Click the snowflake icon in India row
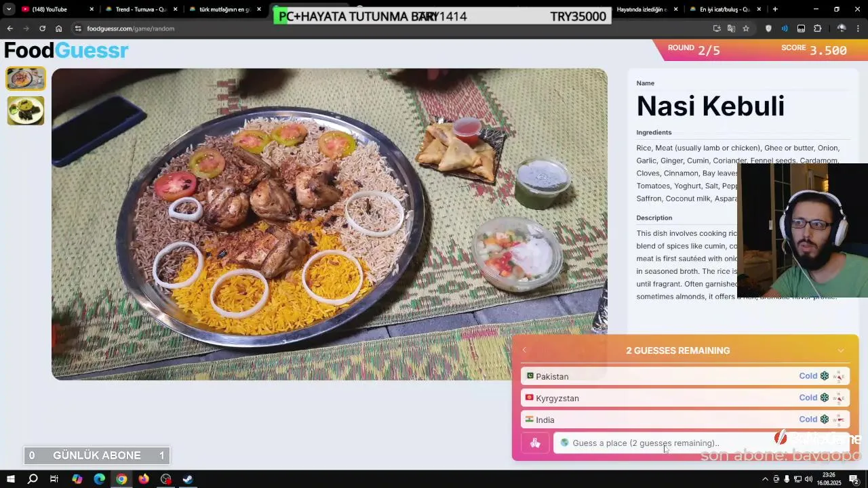Image resolution: width=868 pixels, height=488 pixels. (x=825, y=420)
